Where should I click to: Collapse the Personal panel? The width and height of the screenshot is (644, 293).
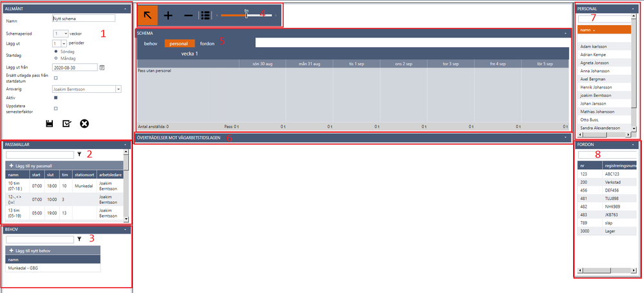click(632, 8)
